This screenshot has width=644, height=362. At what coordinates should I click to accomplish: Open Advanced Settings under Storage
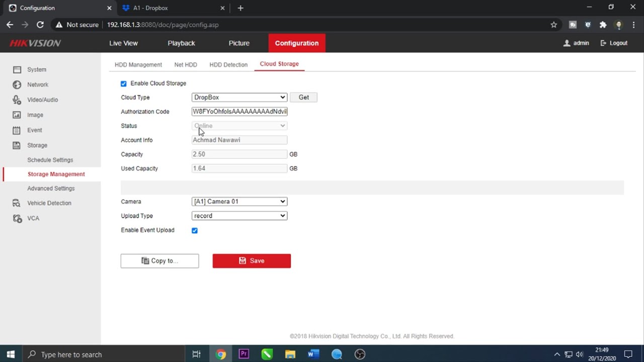[x=51, y=188]
